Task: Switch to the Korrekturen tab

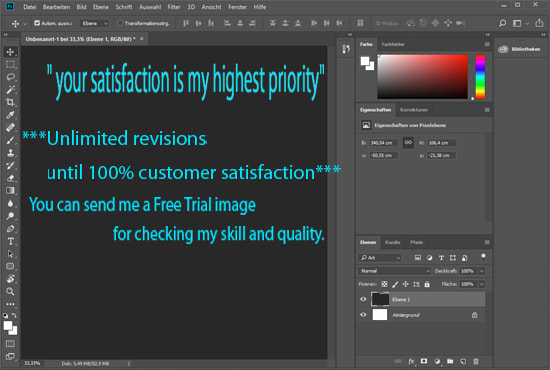Action: click(414, 110)
